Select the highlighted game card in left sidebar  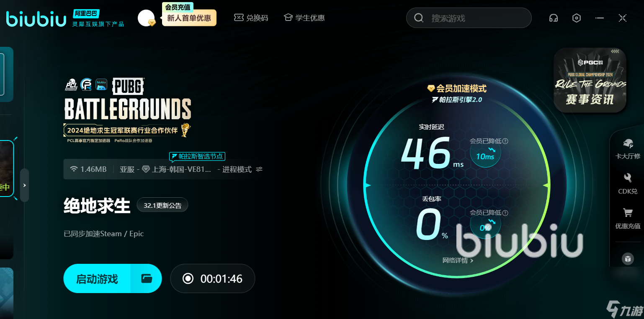point(7,168)
